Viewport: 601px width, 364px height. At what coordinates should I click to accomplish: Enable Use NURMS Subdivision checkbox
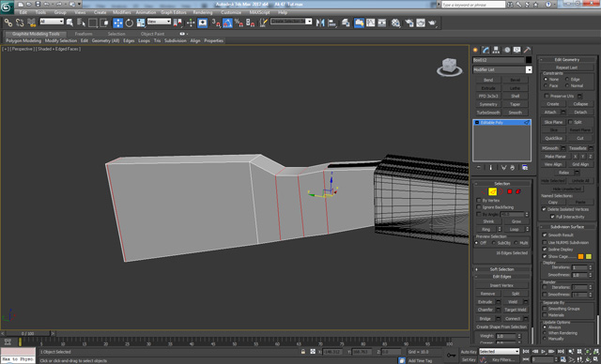[545, 243]
